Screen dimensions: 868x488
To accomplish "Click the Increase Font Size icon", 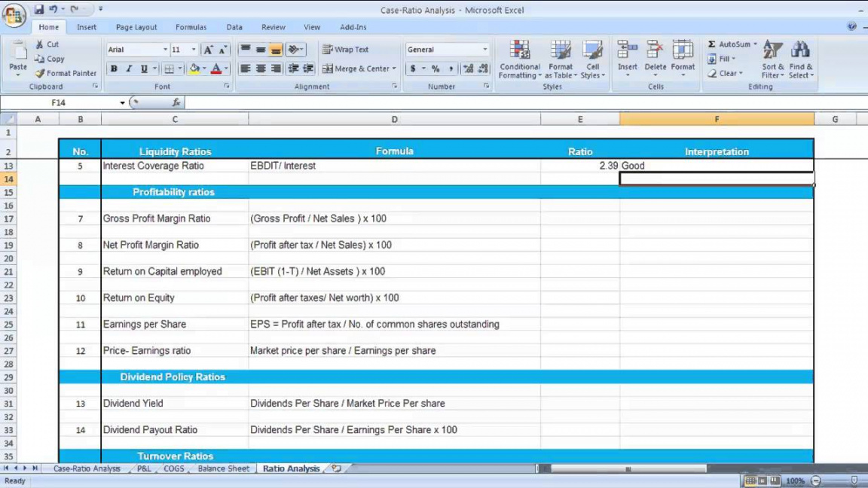I will (x=209, y=50).
